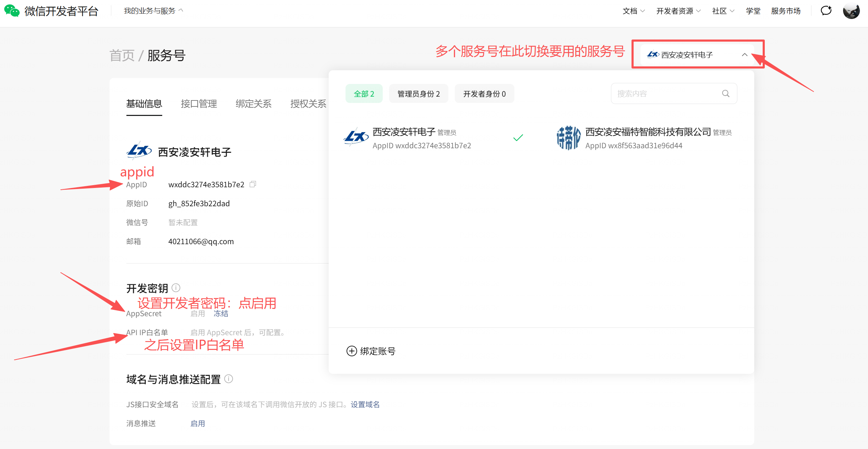Click 西安凌安福特智能科技有限公司 account name
868x449 pixels.
(x=648, y=132)
